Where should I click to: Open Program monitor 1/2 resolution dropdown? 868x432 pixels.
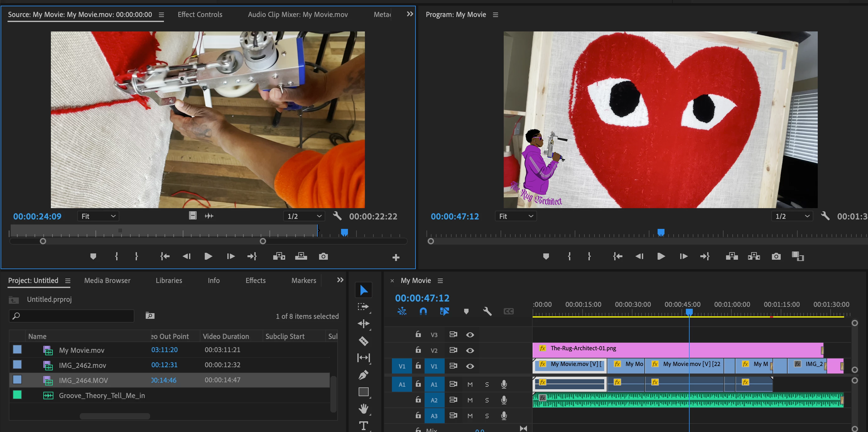[792, 216]
